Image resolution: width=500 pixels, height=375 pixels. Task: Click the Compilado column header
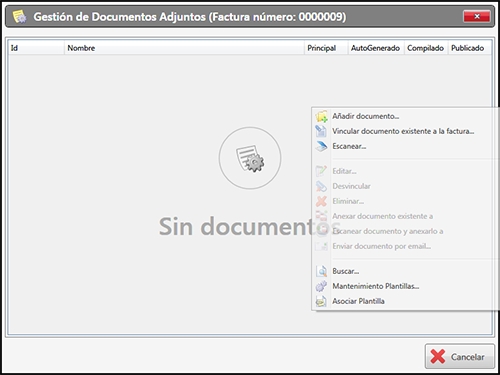point(426,48)
